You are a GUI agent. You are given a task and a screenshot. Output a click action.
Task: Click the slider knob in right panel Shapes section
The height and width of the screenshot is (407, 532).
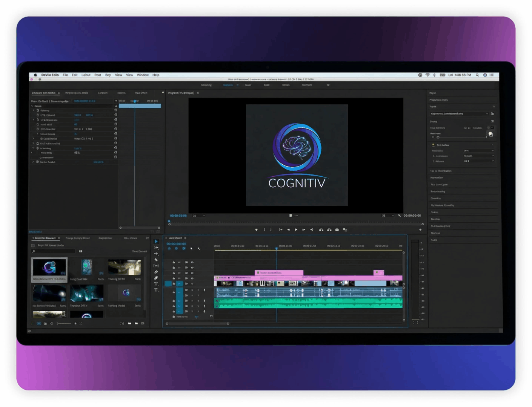(438, 137)
